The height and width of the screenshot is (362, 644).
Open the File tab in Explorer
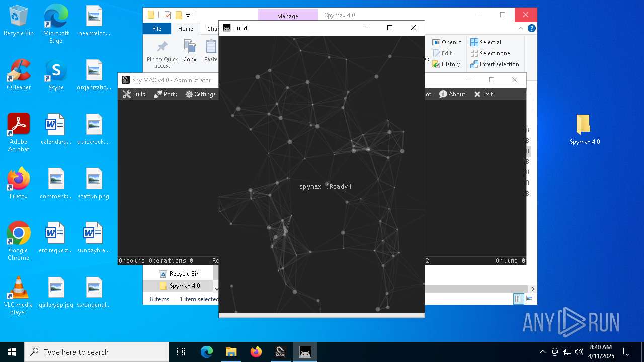pos(157,29)
